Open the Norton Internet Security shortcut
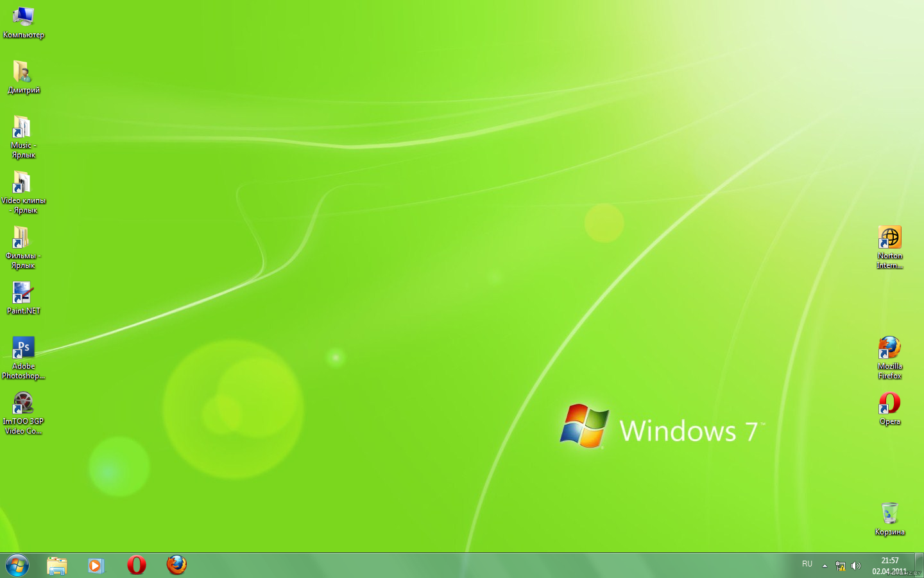924x578 pixels. [x=890, y=248]
